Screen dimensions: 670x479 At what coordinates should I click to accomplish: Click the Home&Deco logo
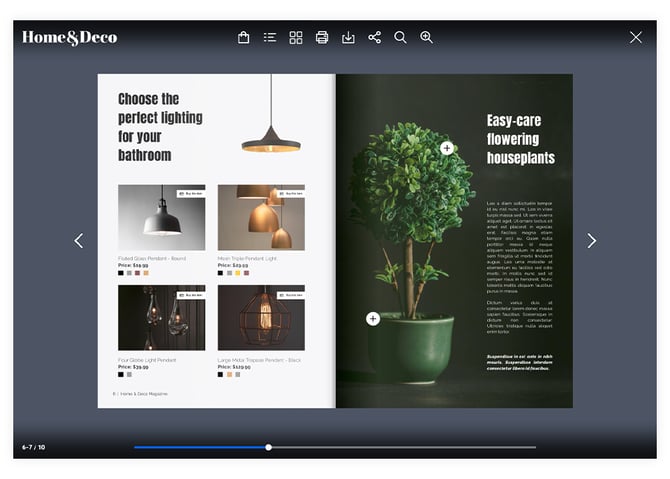click(x=70, y=38)
